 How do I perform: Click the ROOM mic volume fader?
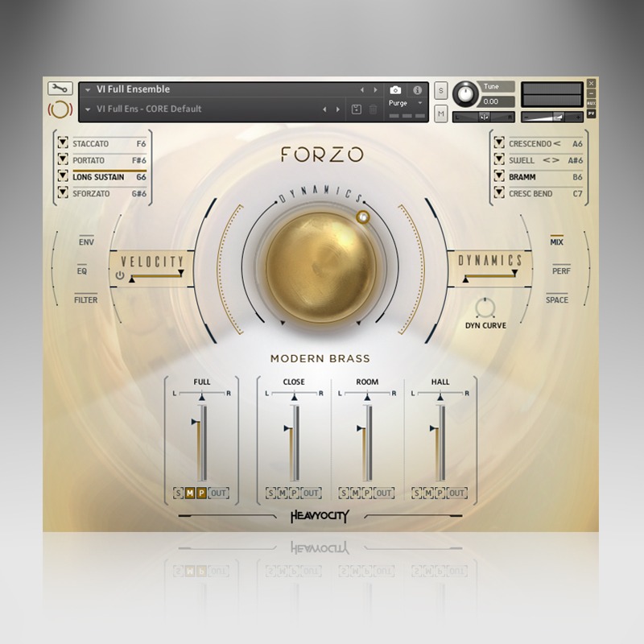[366, 443]
